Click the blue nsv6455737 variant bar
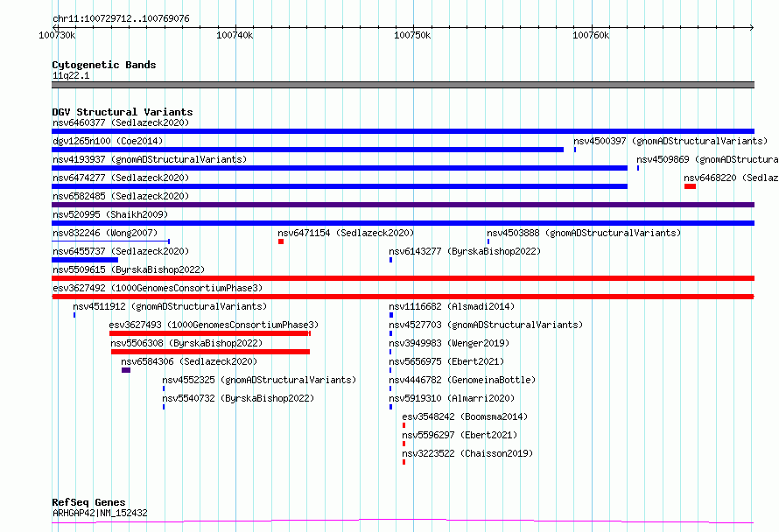The height and width of the screenshot is (532, 779). [85, 260]
